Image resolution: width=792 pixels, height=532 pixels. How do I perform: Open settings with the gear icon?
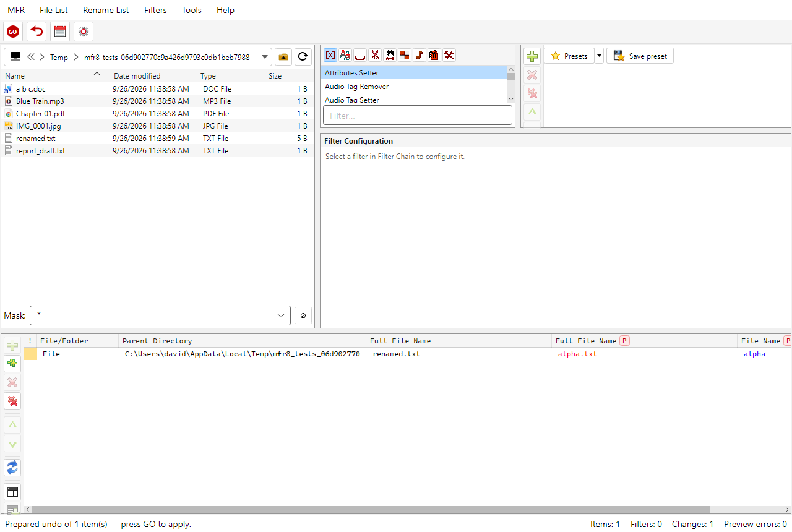[84, 32]
